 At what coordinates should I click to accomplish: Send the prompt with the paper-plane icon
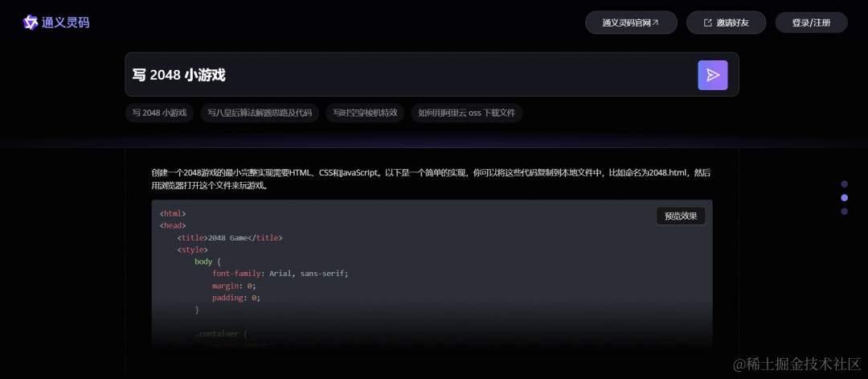click(712, 75)
